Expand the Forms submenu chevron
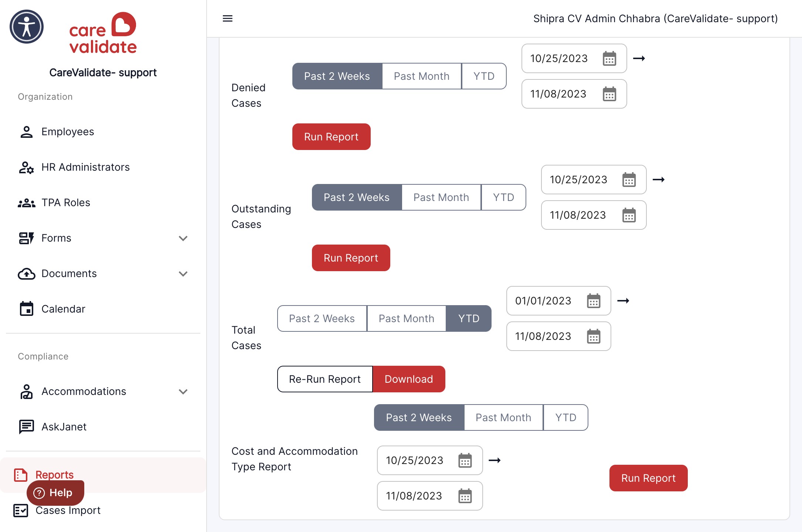This screenshot has width=802, height=532. 183,238
